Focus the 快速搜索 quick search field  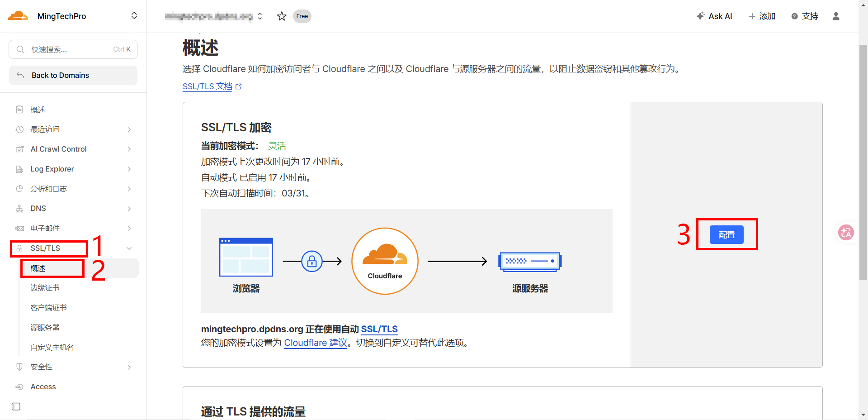73,49
